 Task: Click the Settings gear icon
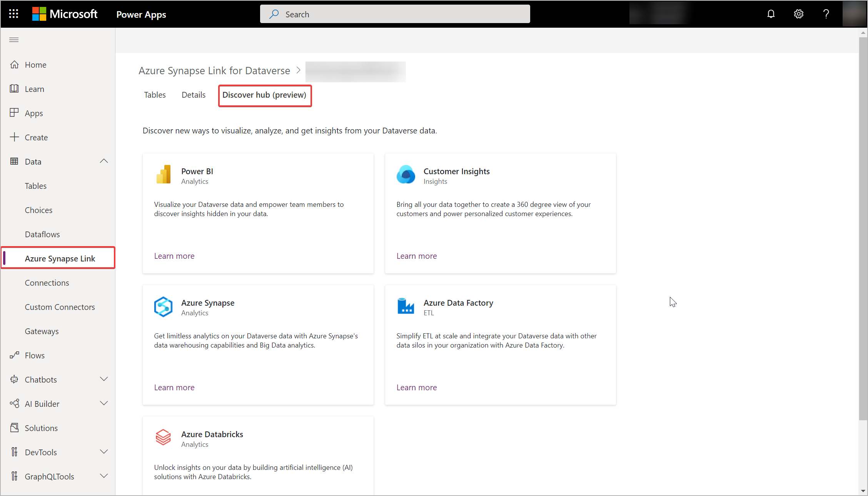799,14
